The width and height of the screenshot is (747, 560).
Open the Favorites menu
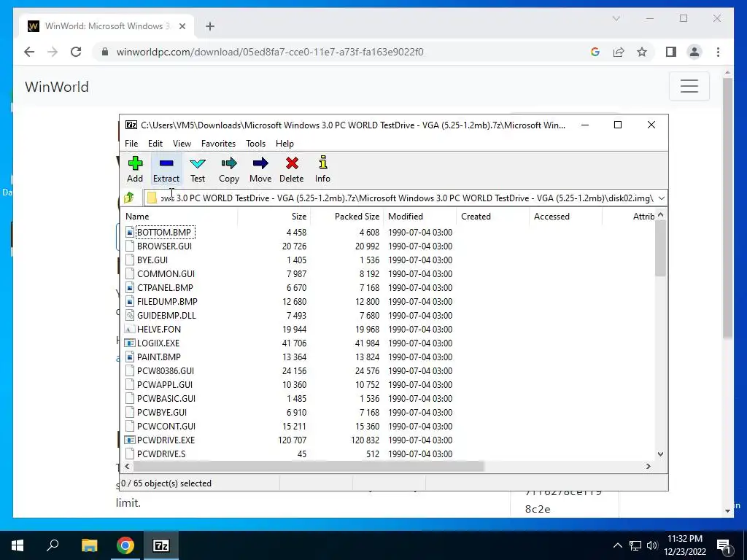pyautogui.click(x=218, y=144)
